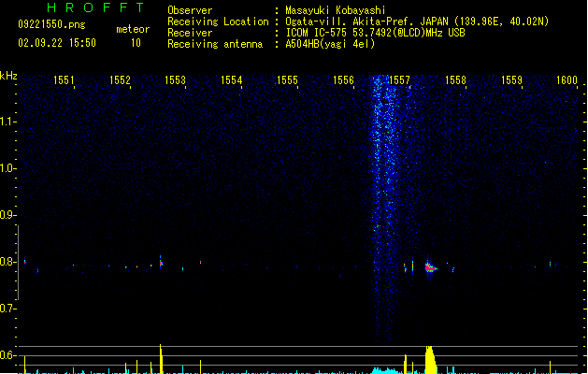Click the 1551 time axis marker
Screen dimensions: 588x374
point(64,80)
